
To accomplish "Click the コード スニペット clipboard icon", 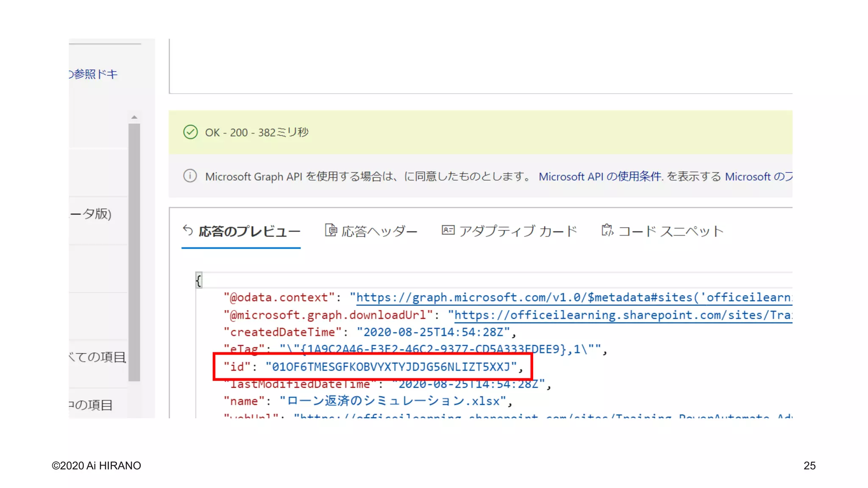I will pos(607,230).
